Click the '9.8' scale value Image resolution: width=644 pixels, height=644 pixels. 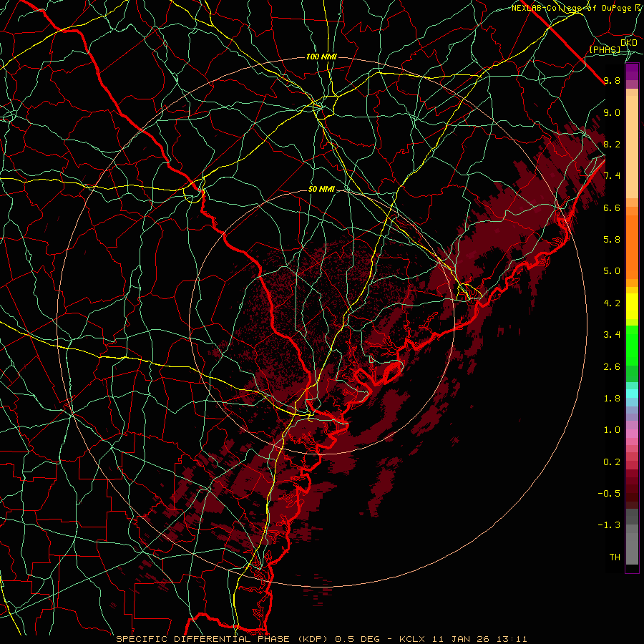(x=612, y=80)
